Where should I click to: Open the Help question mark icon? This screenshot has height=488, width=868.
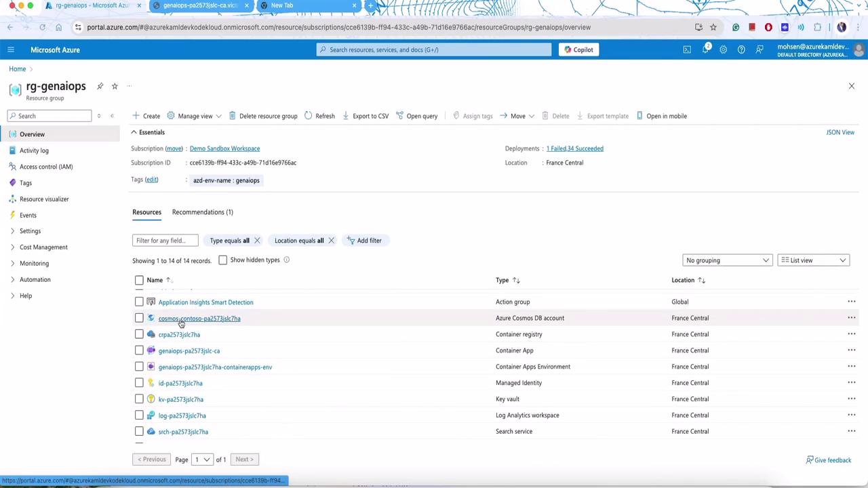pyautogui.click(x=741, y=49)
